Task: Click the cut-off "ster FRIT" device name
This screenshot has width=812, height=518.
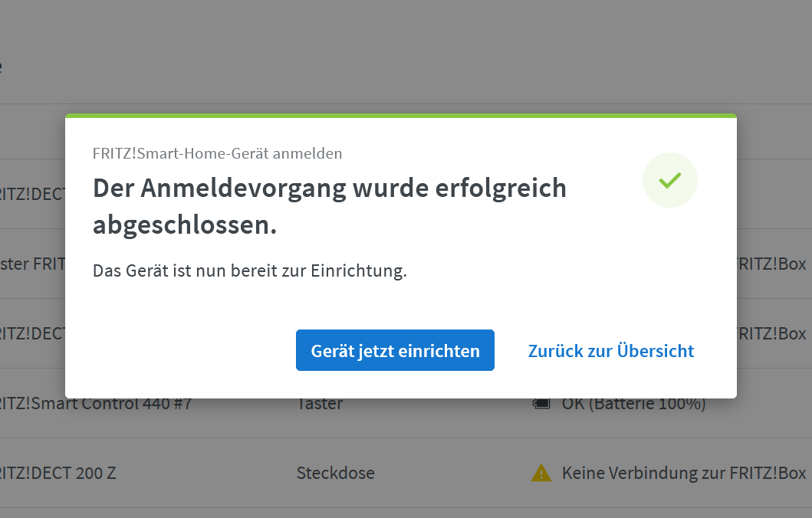Action: (32, 264)
